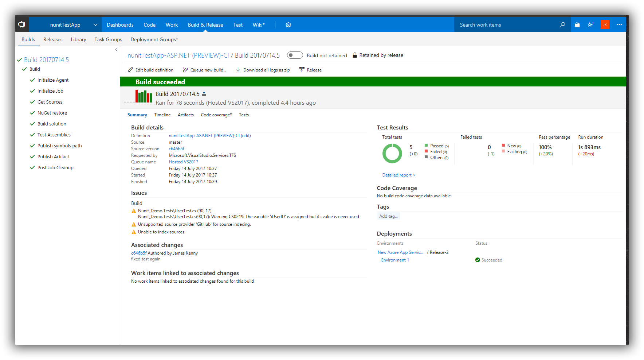The width and height of the screenshot is (644, 360).
Task: Open the marketplace shopping bag icon
Action: click(x=577, y=25)
